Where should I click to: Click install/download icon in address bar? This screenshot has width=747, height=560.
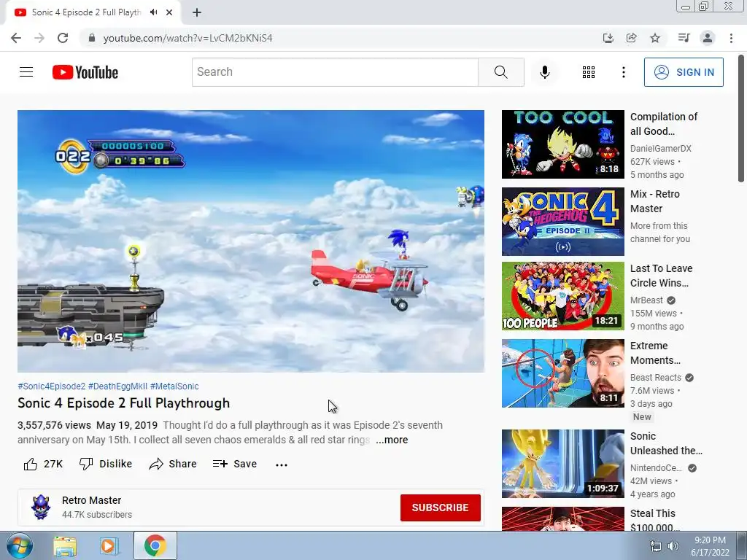[x=608, y=38]
